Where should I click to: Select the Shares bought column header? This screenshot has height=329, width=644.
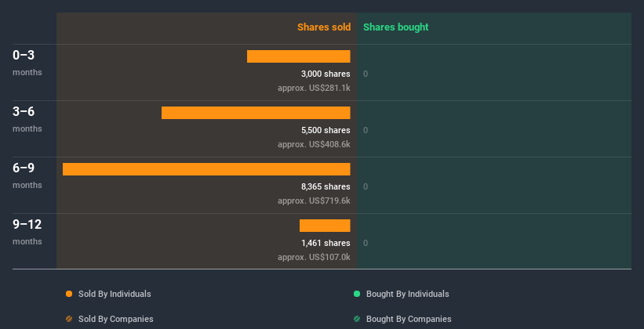coord(396,27)
